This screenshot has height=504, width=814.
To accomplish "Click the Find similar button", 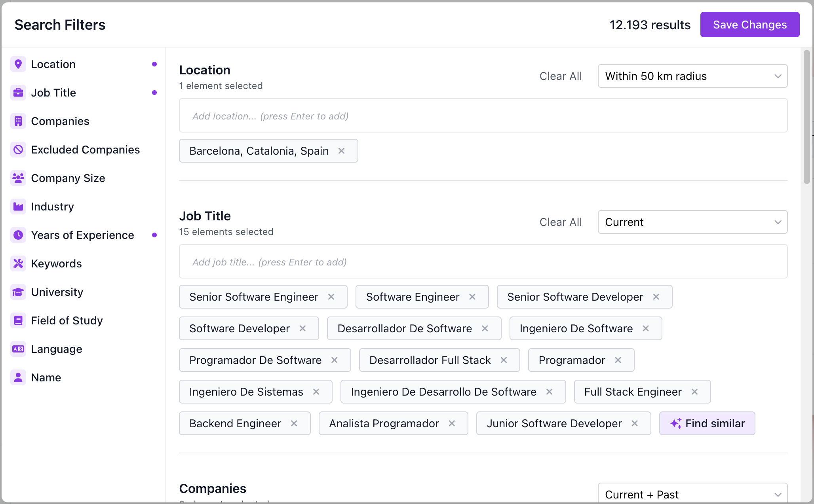I will [x=707, y=423].
